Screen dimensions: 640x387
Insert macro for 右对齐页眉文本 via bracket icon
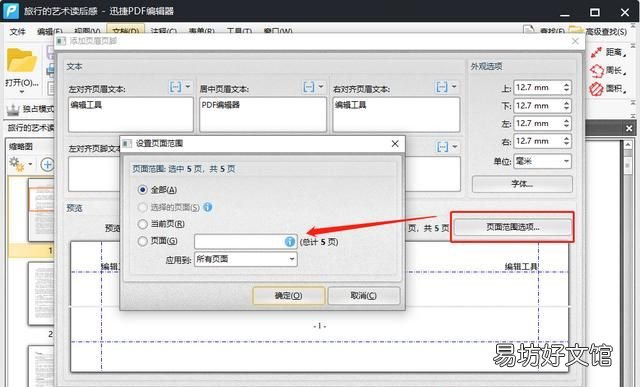coord(442,87)
